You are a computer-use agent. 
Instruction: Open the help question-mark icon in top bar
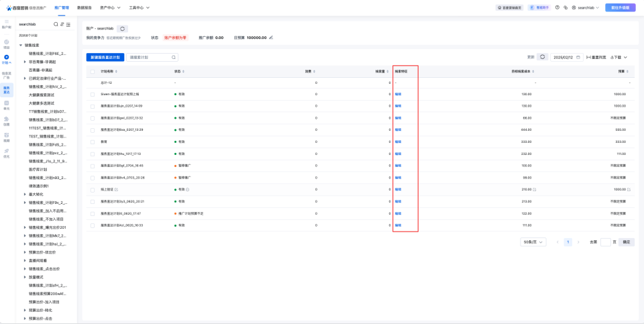point(557,7)
